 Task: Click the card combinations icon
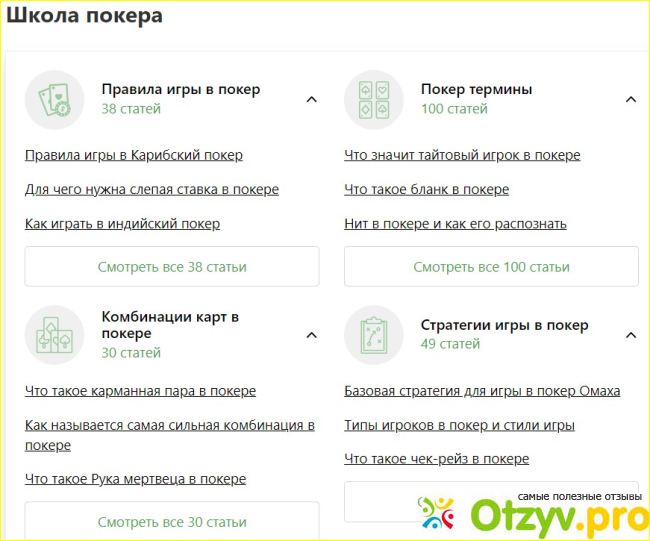click(x=54, y=335)
